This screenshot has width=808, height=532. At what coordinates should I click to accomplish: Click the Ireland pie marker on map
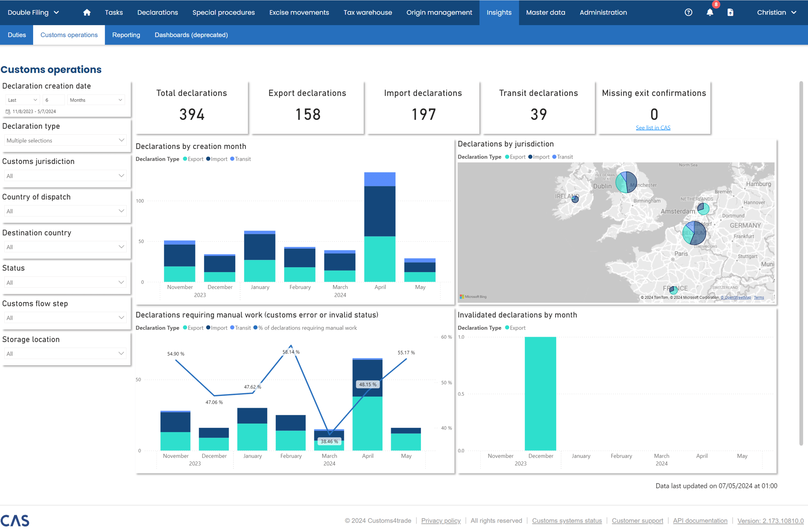tap(575, 199)
